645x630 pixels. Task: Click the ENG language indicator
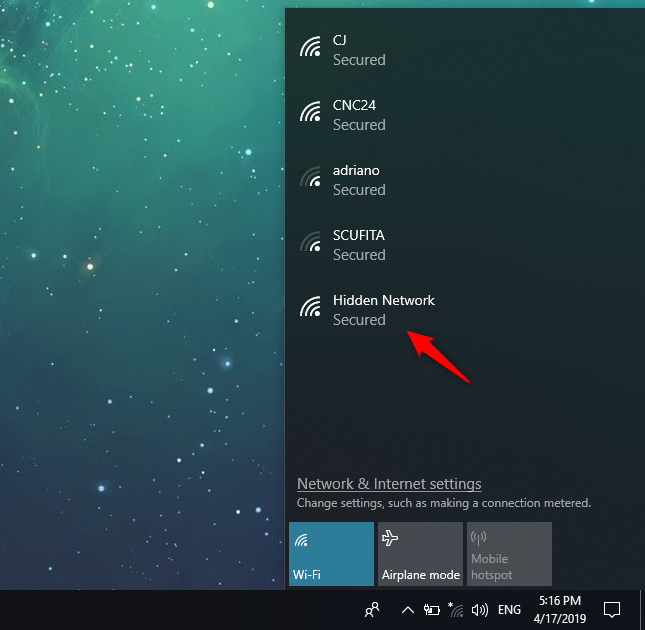(509, 610)
